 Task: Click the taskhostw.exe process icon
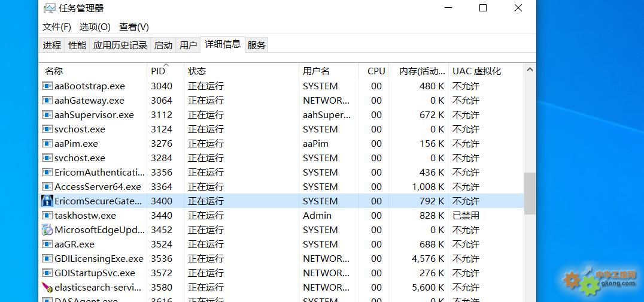[48, 216]
